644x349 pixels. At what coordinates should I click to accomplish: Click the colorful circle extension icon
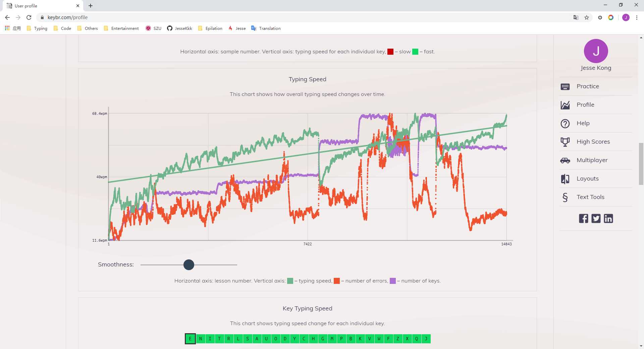[x=610, y=17]
